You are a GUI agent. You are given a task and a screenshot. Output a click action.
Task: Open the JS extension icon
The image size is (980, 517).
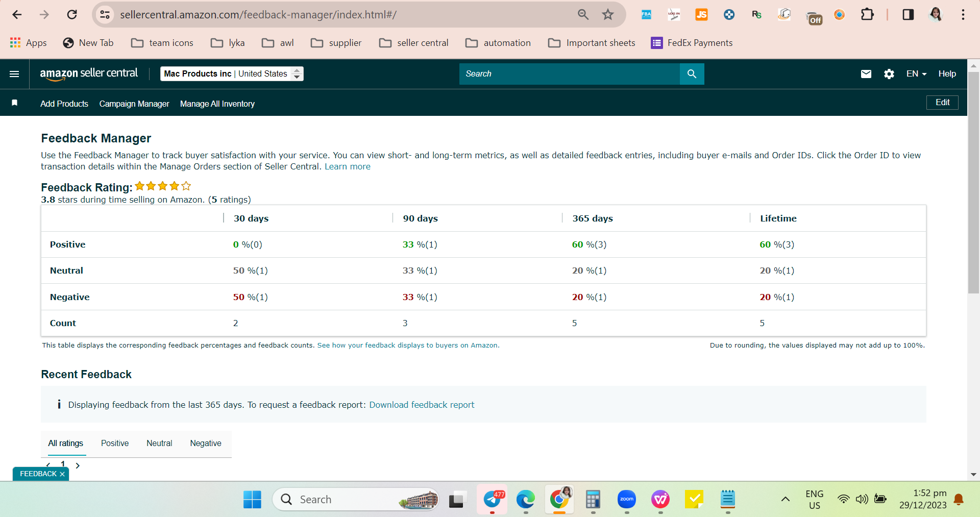point(701,15)
